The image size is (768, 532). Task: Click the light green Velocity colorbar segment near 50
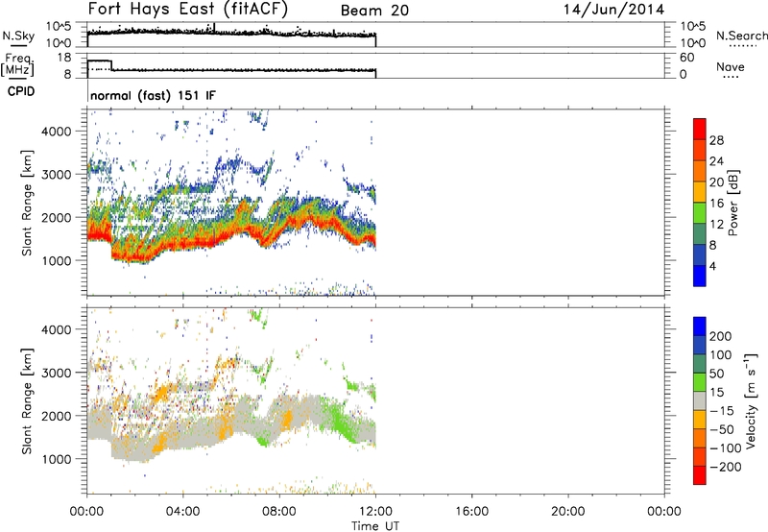[700, 382]
